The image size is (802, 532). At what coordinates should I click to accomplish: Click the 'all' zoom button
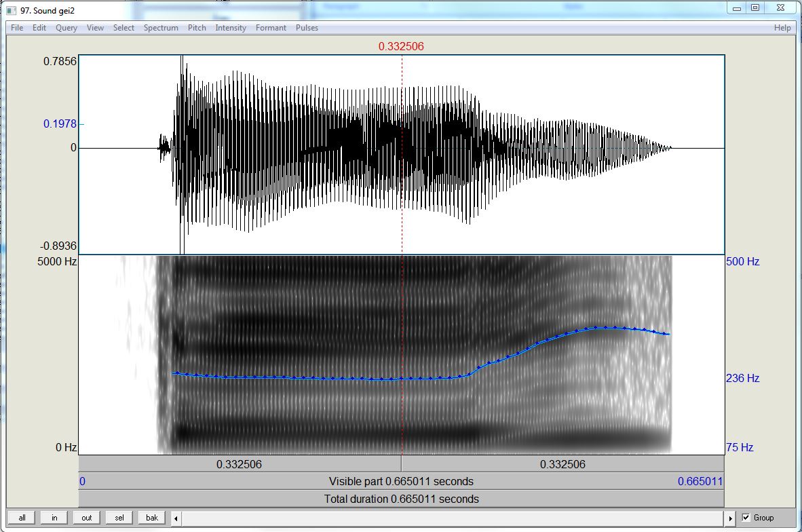coord(22,518)
